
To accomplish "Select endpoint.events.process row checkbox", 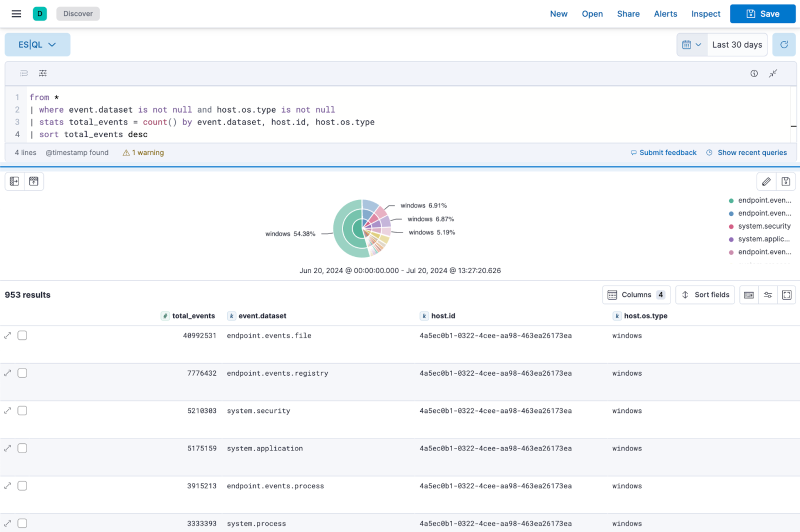I will point(22,485).
